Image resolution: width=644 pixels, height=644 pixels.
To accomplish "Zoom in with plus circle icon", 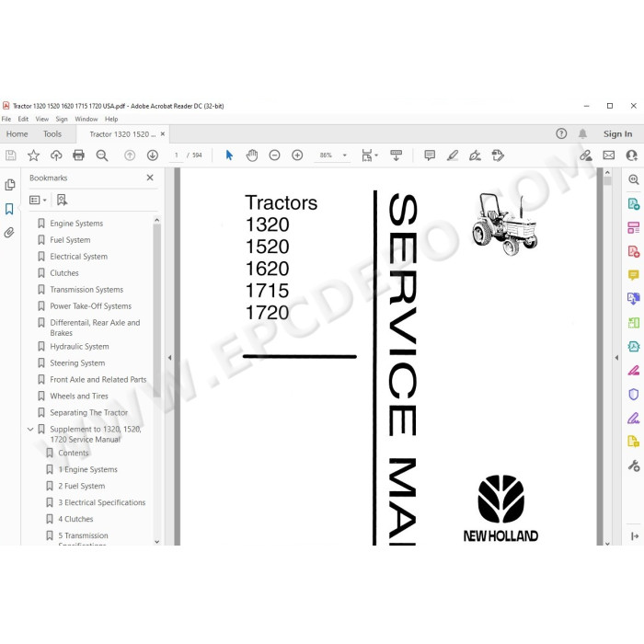I will (297, 155).
